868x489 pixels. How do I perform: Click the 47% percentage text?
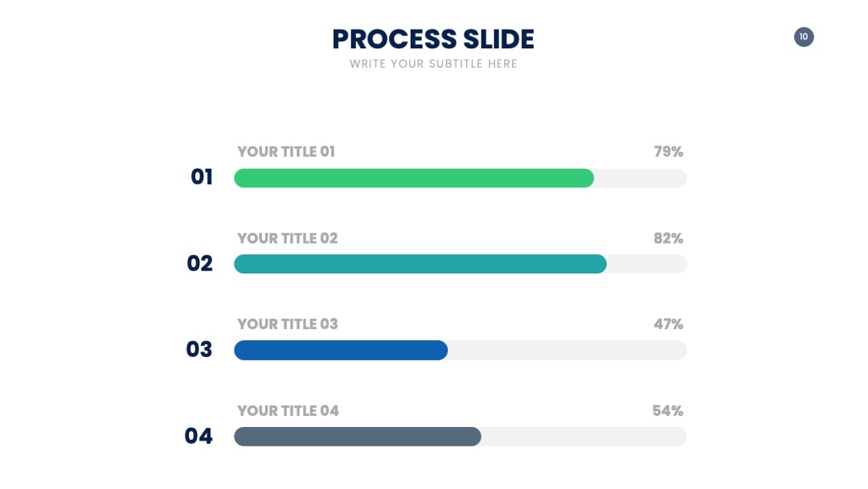point(668,324)
